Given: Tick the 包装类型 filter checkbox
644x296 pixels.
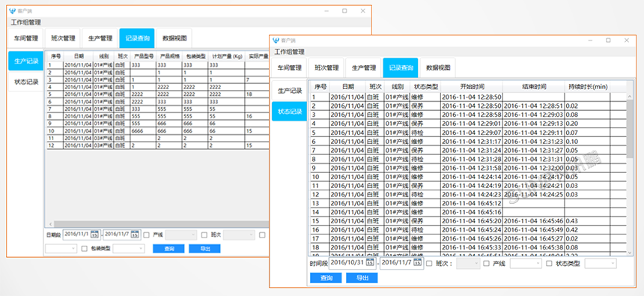Looking at the screenshot, I should click(x=85, y=248).
